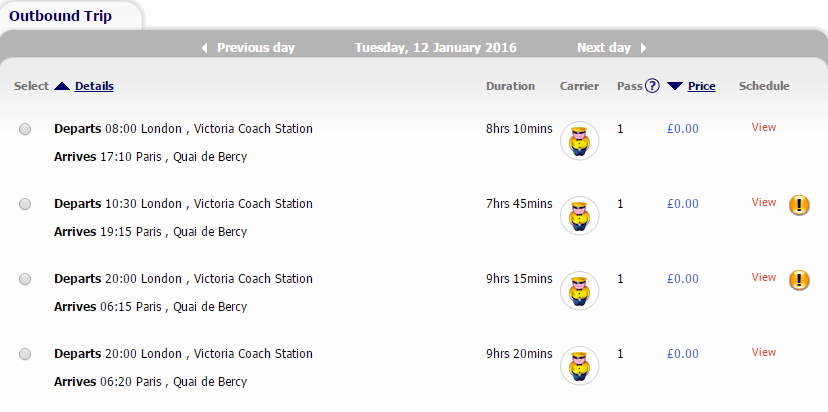This screenshot has width=828, height=412.
Task: Click the left arrow beside Previous day
Action: (x=204, y=48)
